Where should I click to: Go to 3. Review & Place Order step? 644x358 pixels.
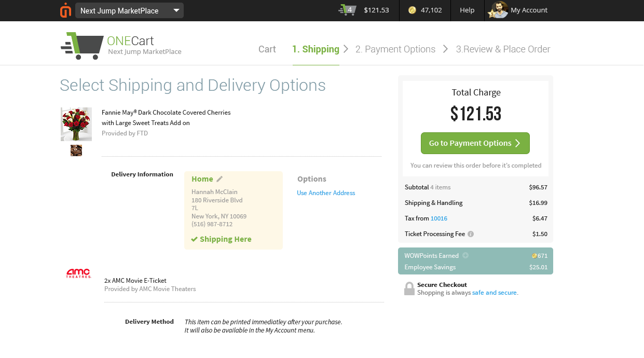pos(503,49)
